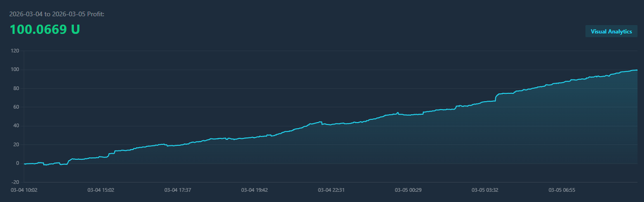This screenshot has height=202, width=644.
Task: Select the 60 y-axis label
Action: pyautogui.click(x=16, y=107)
